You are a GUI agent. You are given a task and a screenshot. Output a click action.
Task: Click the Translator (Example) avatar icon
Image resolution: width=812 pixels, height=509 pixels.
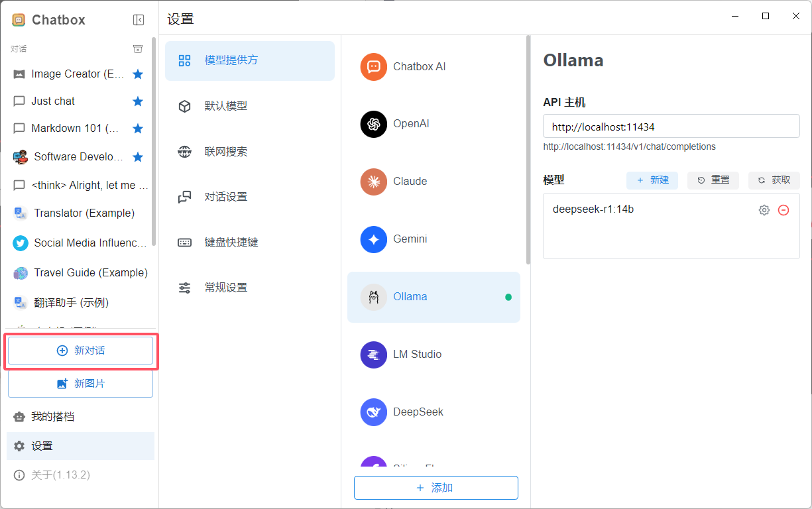[21, 213]
